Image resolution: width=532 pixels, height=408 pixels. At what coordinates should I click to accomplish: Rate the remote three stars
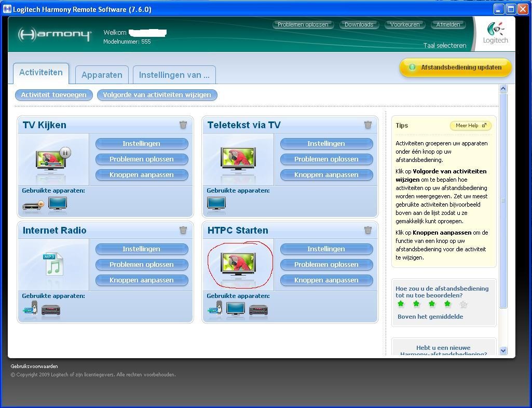point(432,304)
